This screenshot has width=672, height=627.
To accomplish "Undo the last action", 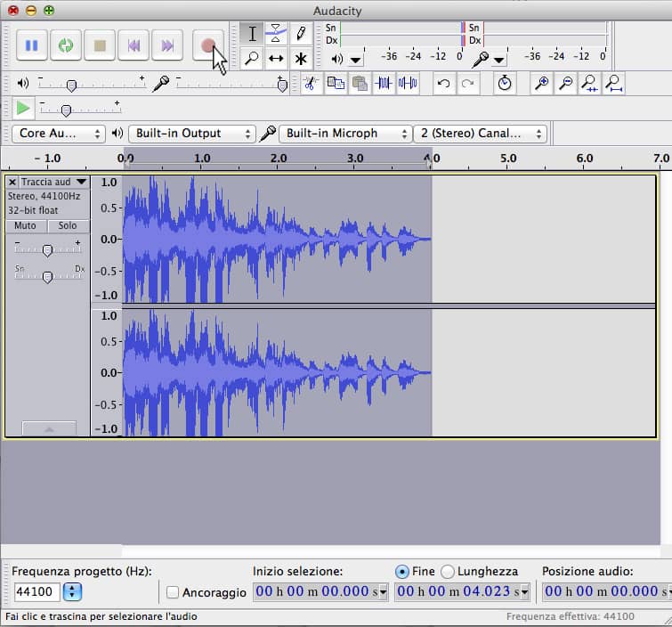I will coord(443,83).
